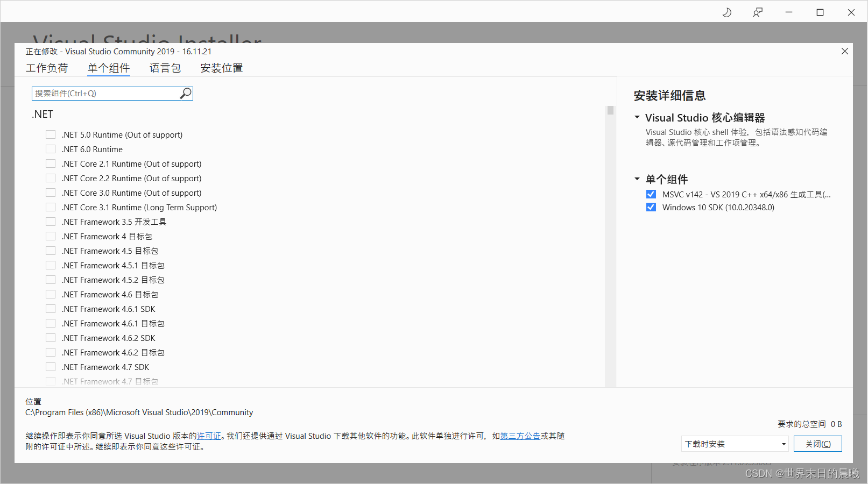Image resolution: width=868 pixels, height=484 pixels.
Task: Collapse 单个组件 section in details
Action: point(637,179)
